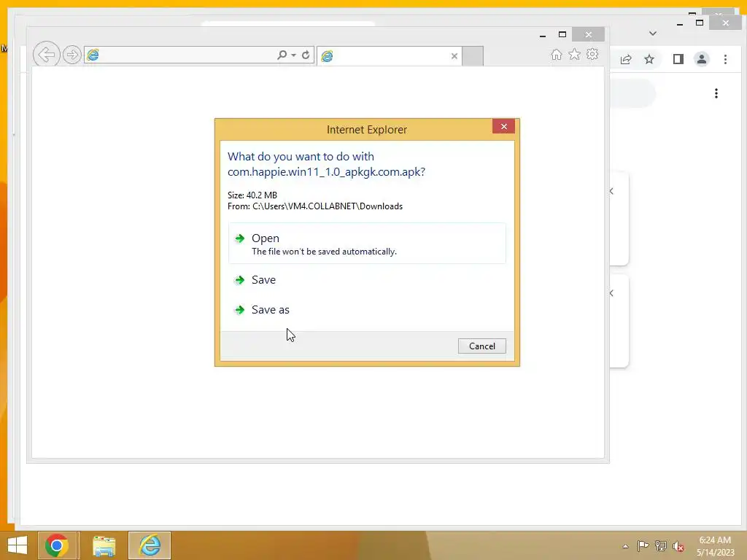Open the Windows Start button
Viewport: 747px width, 560px height.
[x=18, y=545]
